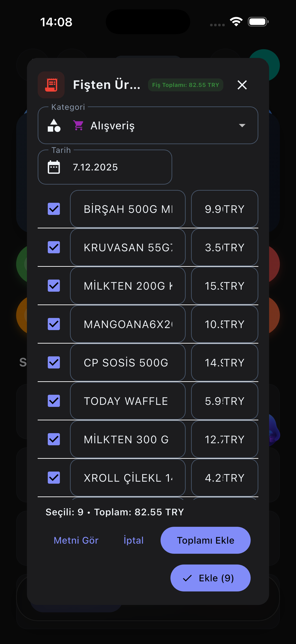This screenshot has width=296, height=644.
Task: Click the Metni Gör link
Action: coord(76,540)
